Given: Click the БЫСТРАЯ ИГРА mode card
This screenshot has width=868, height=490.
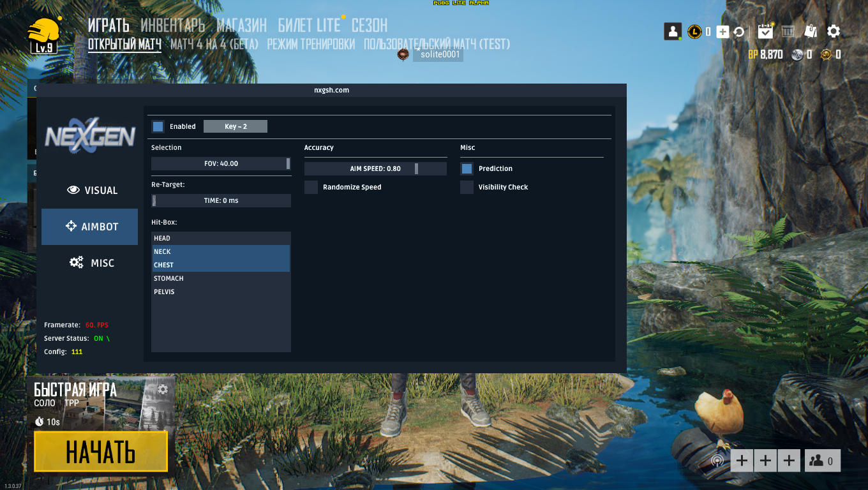Looking at the screenshot, I should point(101,403).
